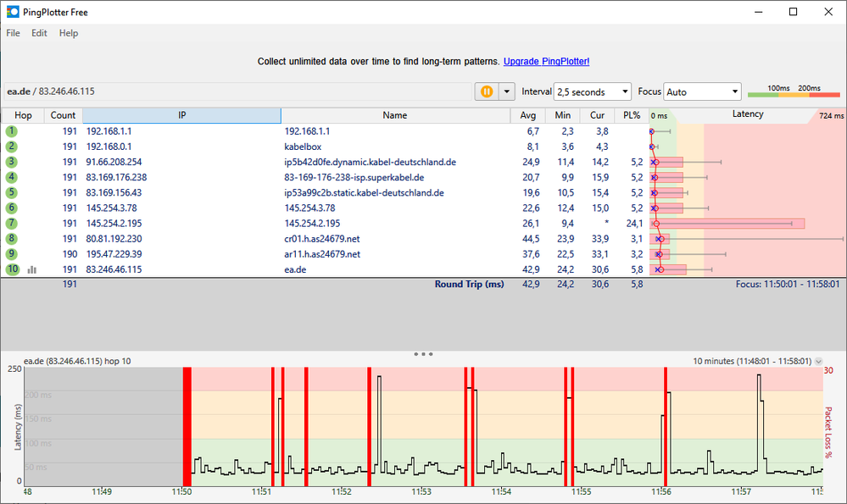Click the latency color scale legend bar
The image size is (847, 504).
[792, 93]
